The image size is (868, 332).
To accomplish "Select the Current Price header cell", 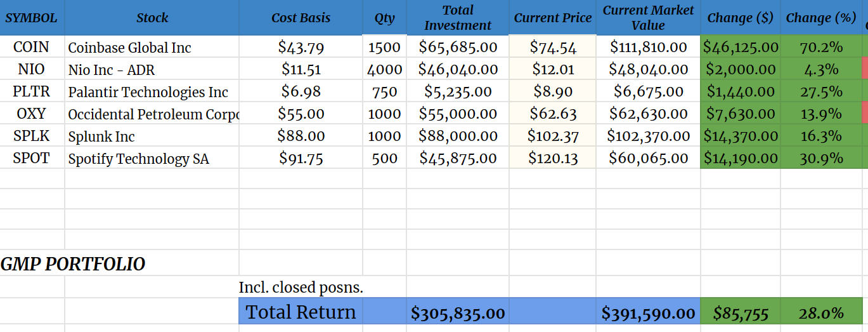I will tap(552, 18).
